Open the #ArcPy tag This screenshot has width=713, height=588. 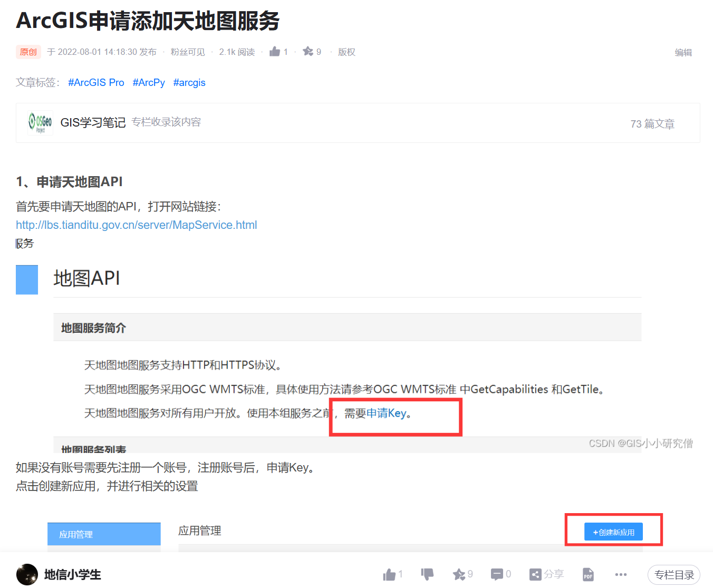pos(149,83)
